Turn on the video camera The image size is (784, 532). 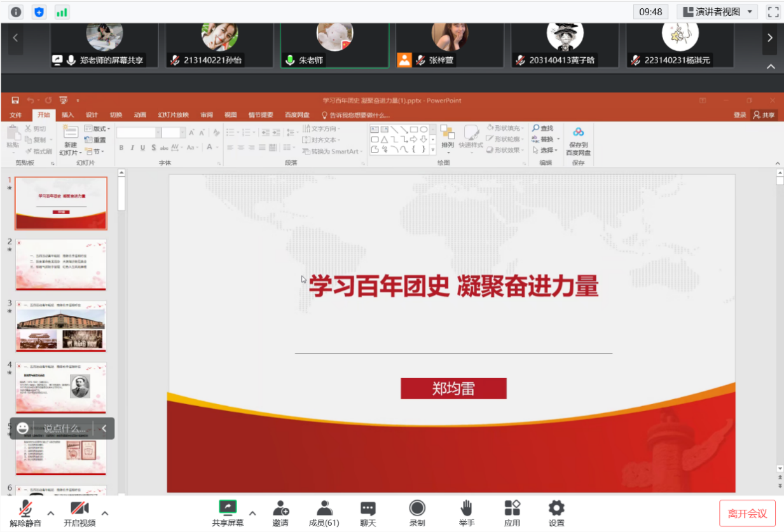click(x=79, y=512)
